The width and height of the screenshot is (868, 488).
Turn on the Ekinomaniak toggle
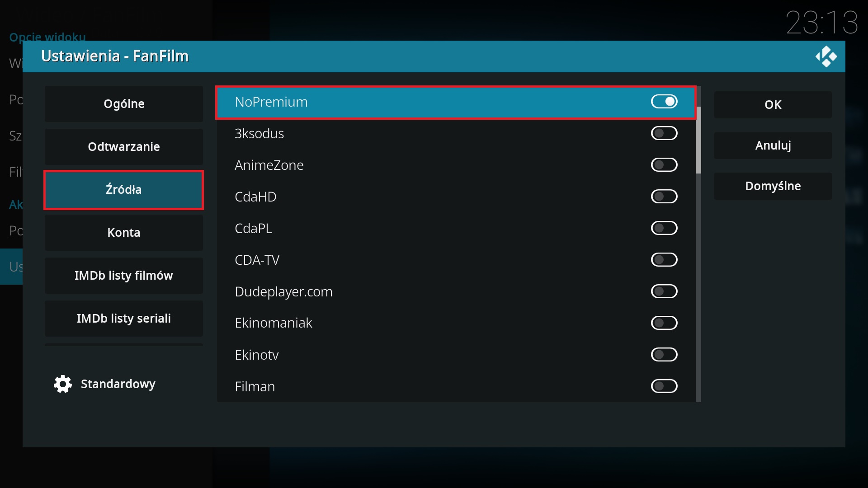664,323
